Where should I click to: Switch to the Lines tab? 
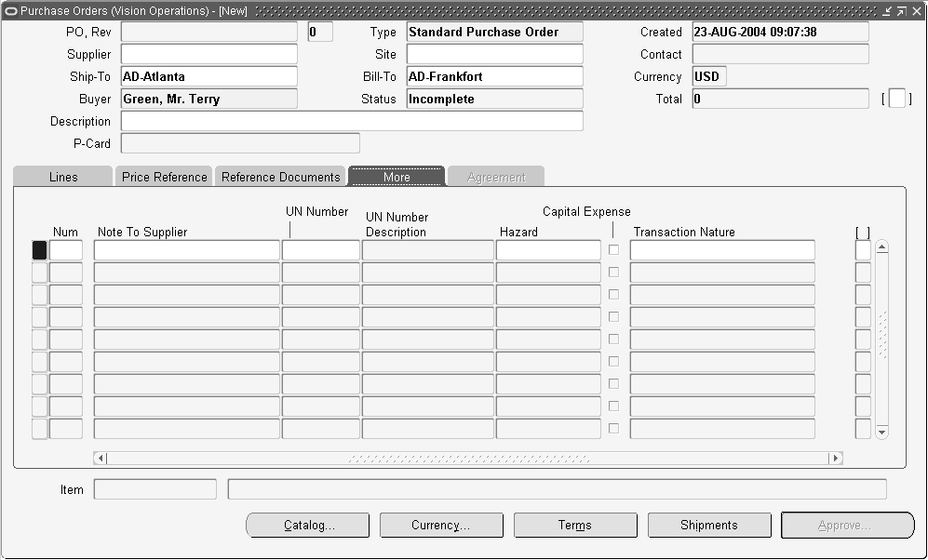pyautogui.click(x=63, y=177)
